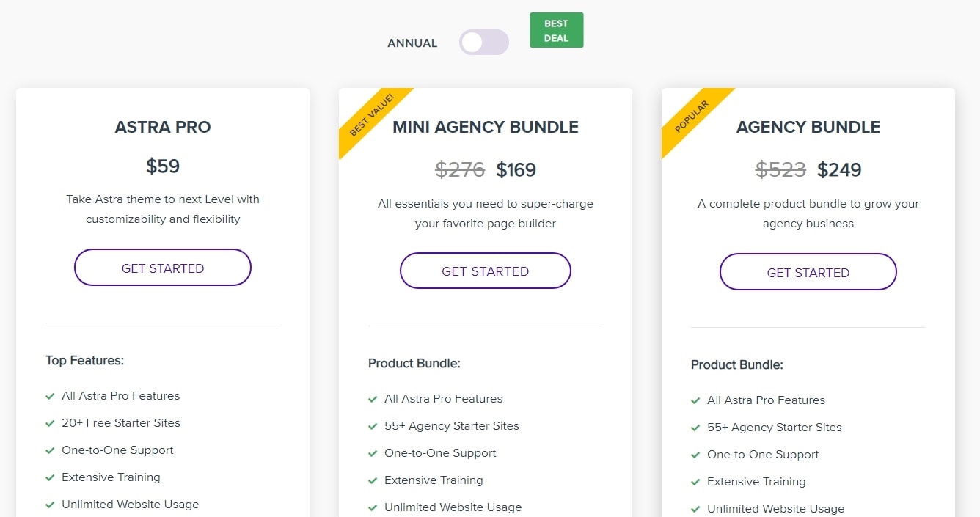Click checkmark beside 20+ Free Starter Sites
Viewport: 980px width, 517px height.
click(50, 423)
